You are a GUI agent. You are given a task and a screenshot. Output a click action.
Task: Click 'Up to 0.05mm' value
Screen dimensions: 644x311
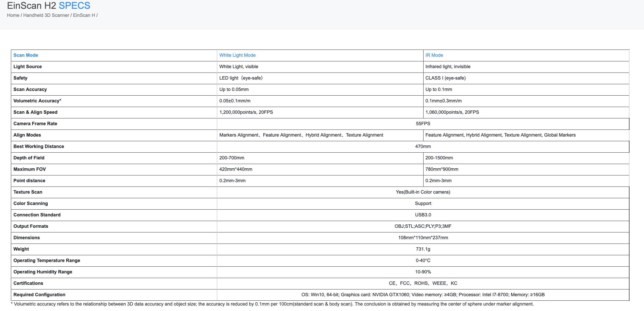(x=234, y=89)
